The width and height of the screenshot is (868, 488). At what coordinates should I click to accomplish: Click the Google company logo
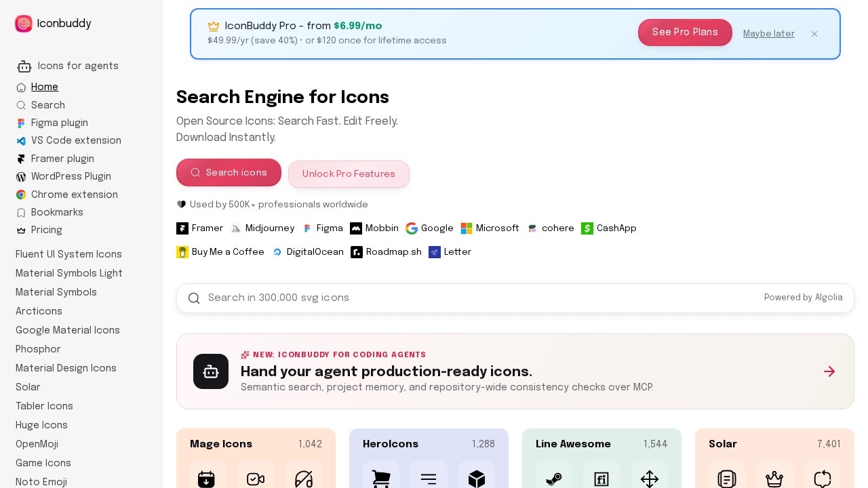[x=412, y=228]
